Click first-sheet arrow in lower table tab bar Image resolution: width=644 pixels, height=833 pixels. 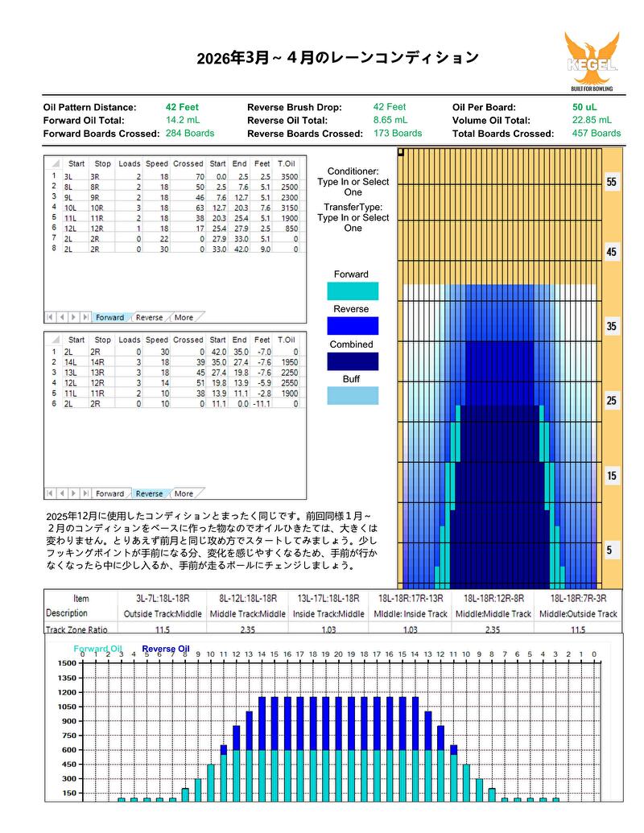pyautogui.click(x=51, y=493)
